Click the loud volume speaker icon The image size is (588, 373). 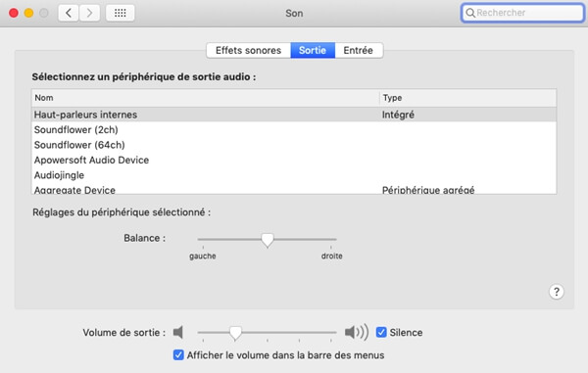(357, 332)
